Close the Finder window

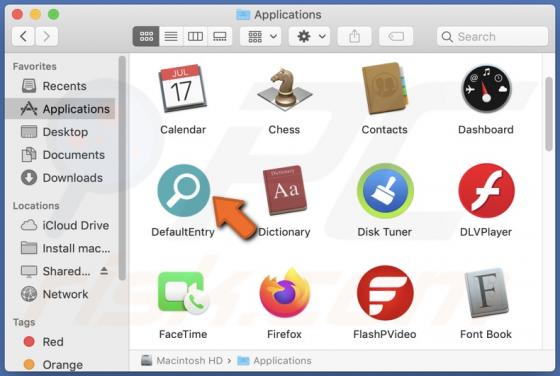[17, 14]
